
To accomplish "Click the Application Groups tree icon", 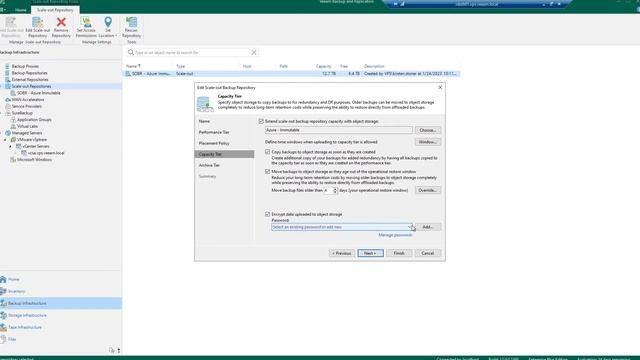I will tap(13, 120).
